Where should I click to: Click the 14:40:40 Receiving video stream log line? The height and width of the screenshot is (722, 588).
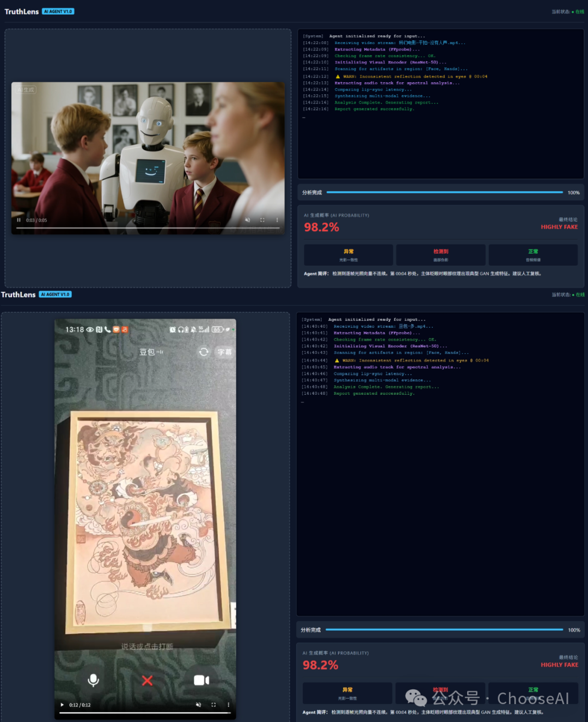[x=367, y=326]
